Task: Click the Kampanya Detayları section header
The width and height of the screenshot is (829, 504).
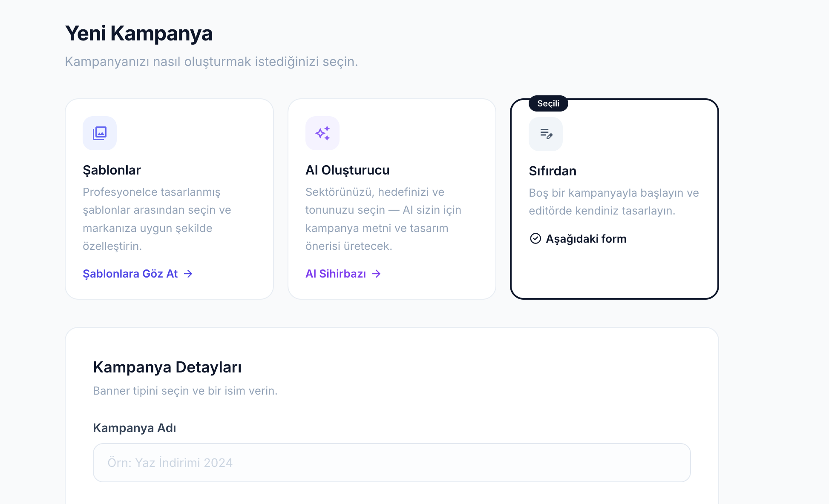Action: pyautogui.click(x=167, y=367)
